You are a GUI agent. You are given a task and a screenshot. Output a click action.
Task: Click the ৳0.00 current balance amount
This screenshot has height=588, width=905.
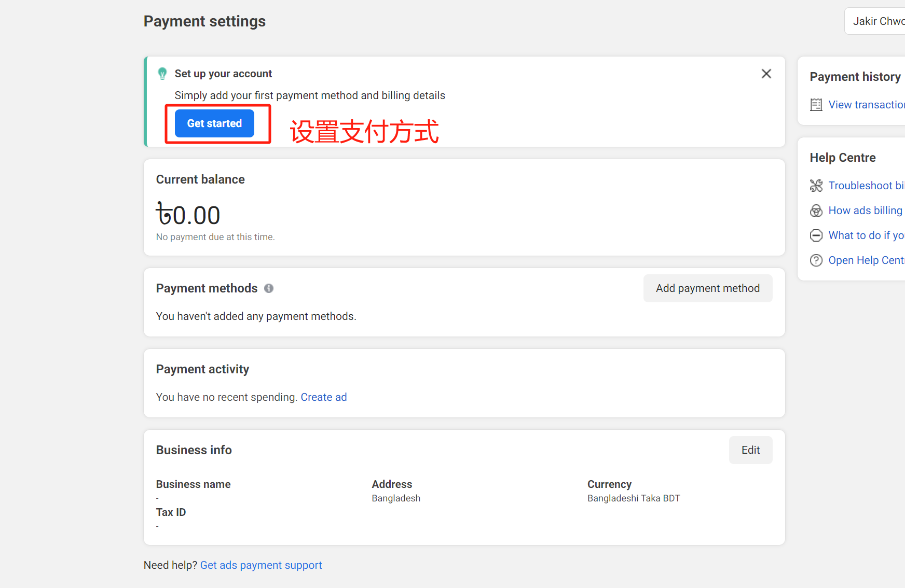(188, 215)
